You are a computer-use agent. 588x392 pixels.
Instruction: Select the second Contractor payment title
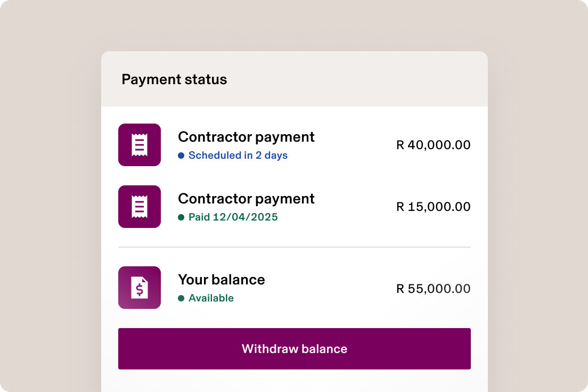click(x=246, y=199)
